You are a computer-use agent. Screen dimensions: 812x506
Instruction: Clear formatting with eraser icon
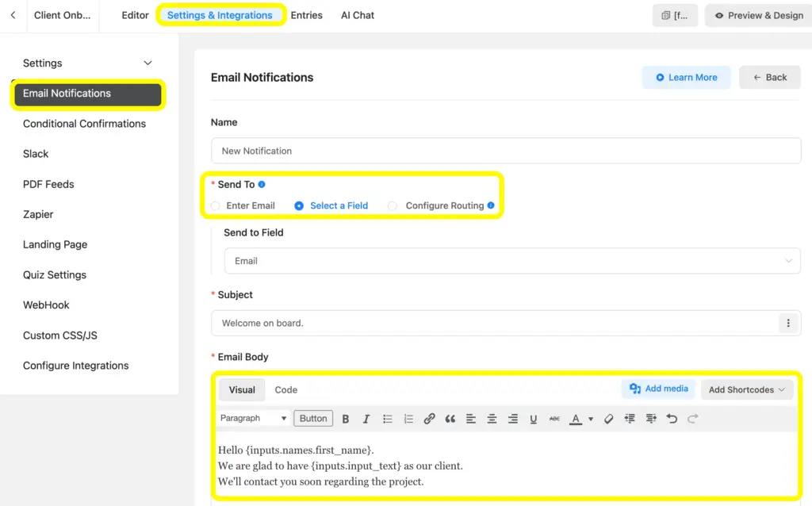click(608, 419)
